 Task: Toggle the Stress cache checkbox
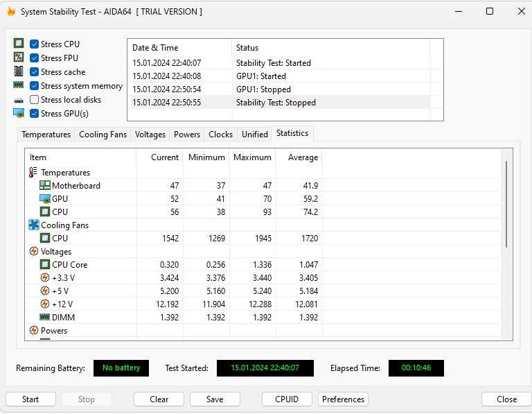tap(34, 72)
